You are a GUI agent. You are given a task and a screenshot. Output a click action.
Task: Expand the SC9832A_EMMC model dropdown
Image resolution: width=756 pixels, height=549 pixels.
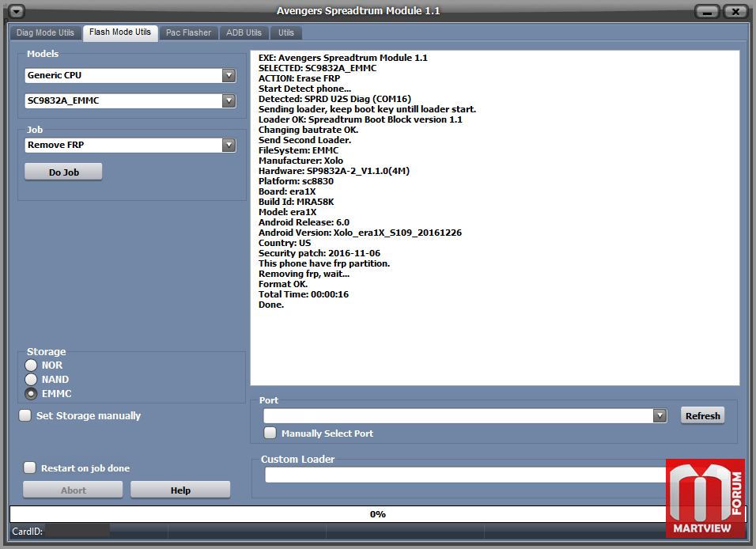coord(229,100)
